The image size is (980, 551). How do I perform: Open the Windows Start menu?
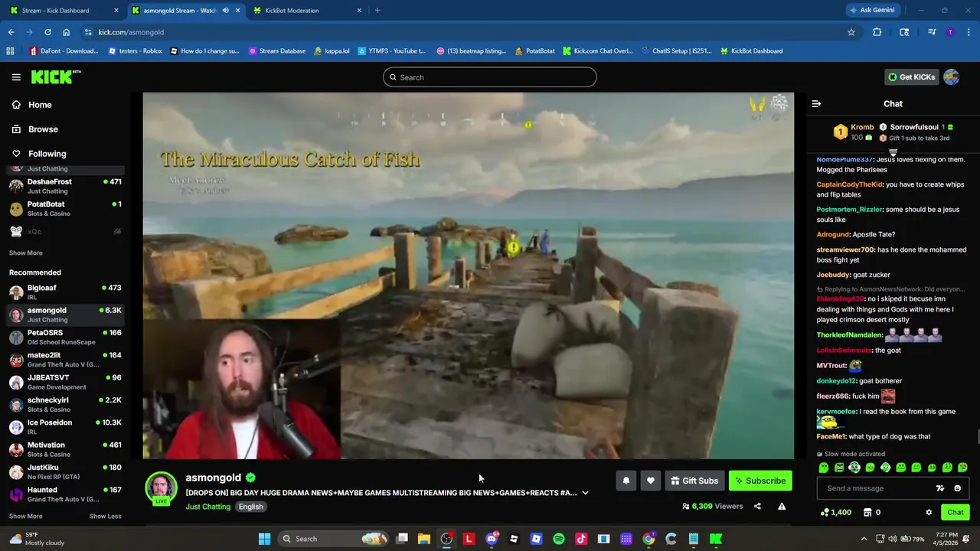coord(264,539)
